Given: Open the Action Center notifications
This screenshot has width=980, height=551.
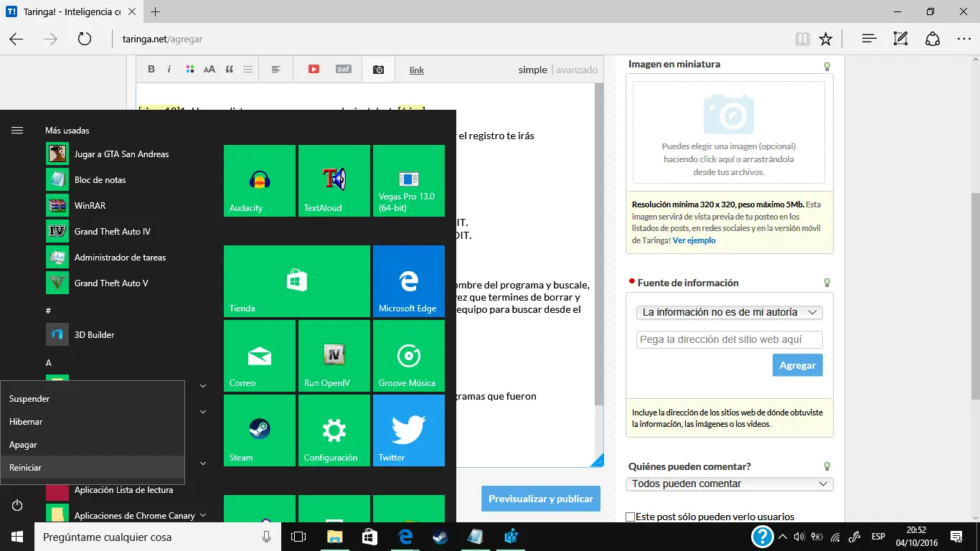Looking at the screenshot, I should 956,537.
